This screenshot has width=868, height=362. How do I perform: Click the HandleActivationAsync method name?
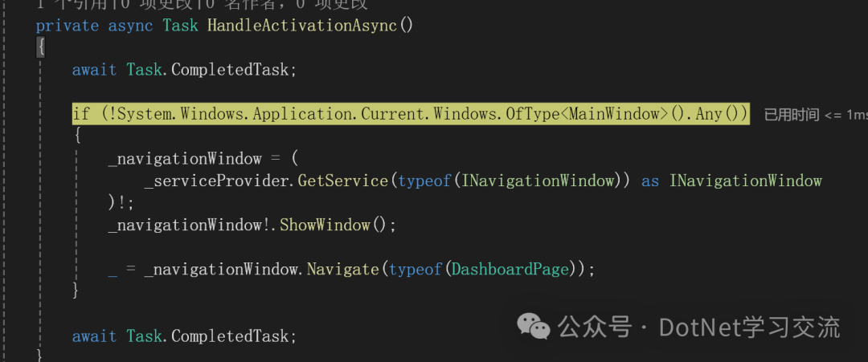tap(301, 26)
